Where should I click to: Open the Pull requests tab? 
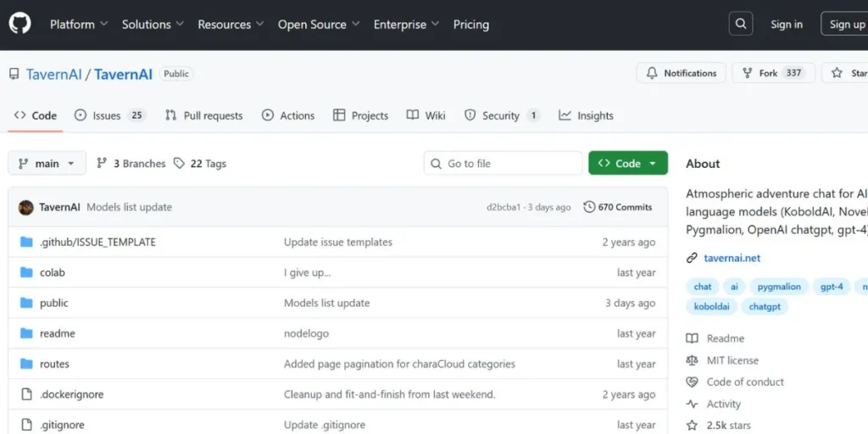pyautogui.click(x=203, y=115)
